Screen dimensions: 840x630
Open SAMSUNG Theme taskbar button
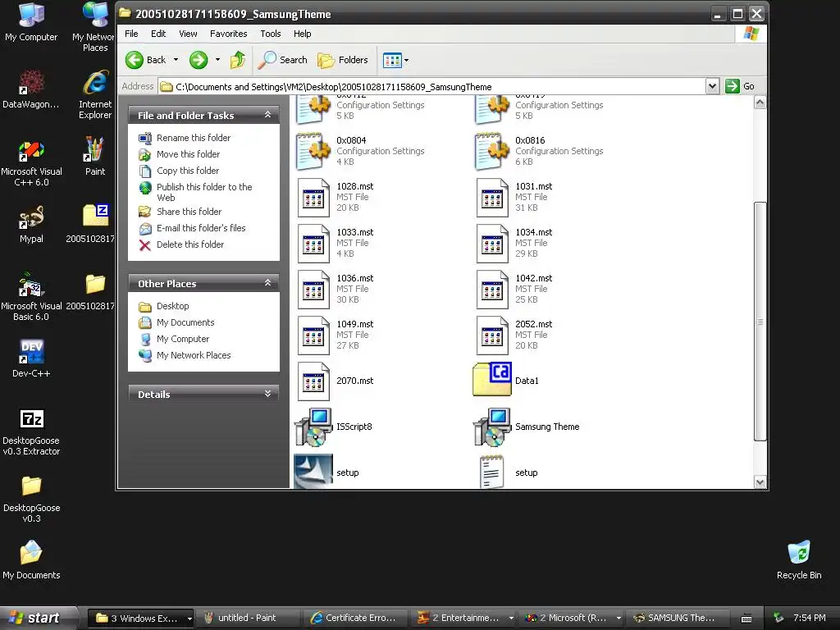coord(675,618)
